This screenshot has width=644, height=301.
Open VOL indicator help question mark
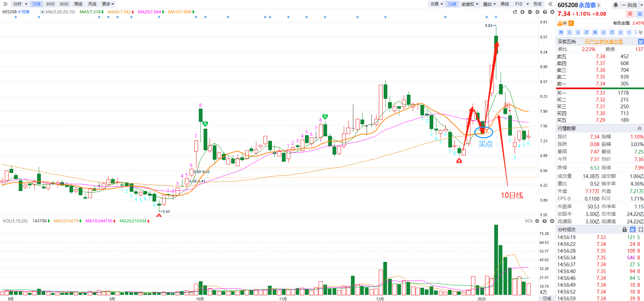(x=545, y=221)
